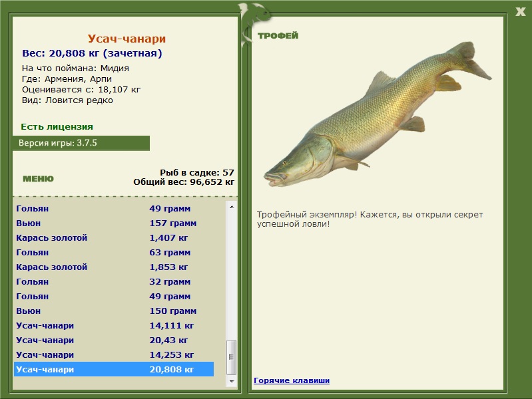Pick Усач-чанари 14,253 кг from list
Viewport: 532px width, 399px height.
tap(113, 355)
